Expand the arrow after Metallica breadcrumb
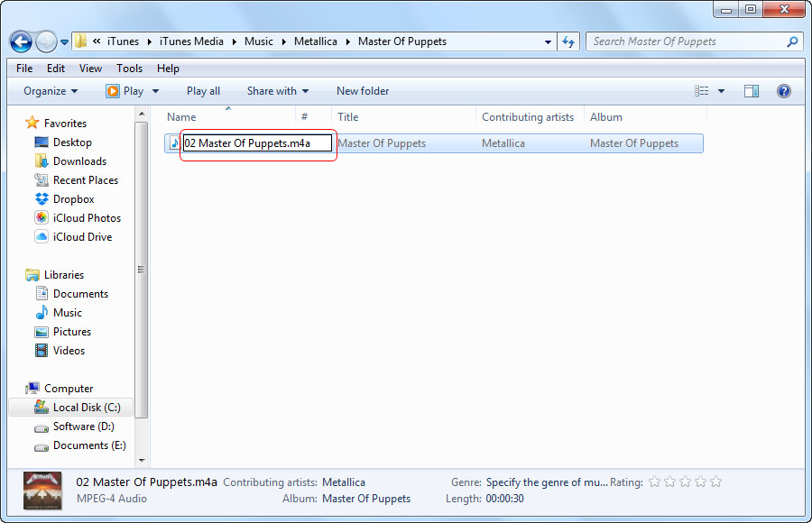812x523 pixels. point(348,41)
